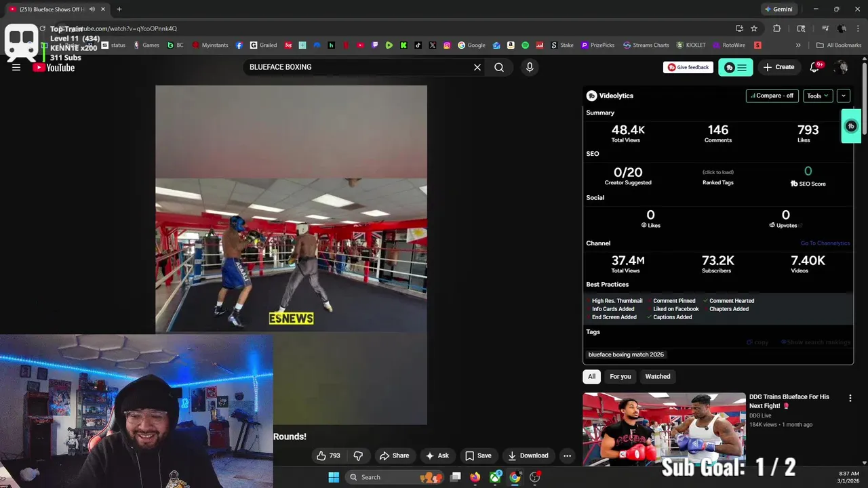The image size is (868, 488).
Task: Select the Watched filter chip
Action: (x=657, y=376)
